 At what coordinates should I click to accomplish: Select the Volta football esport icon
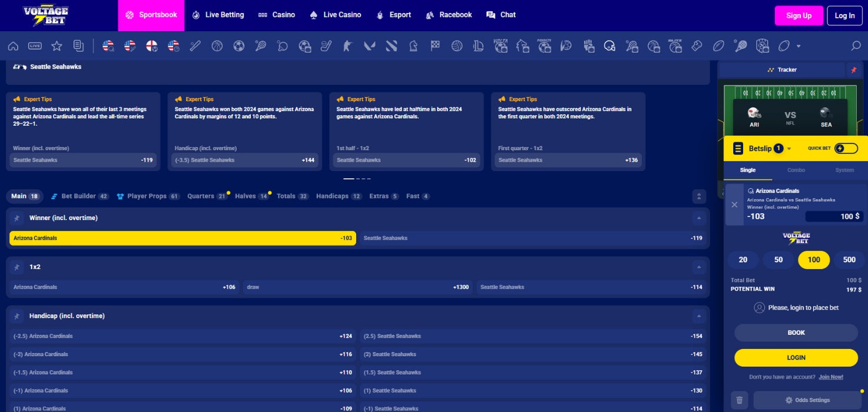tap(501, 46)
